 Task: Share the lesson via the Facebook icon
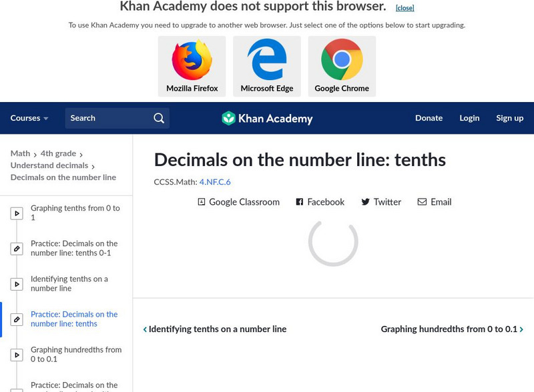tap(299, 202)
